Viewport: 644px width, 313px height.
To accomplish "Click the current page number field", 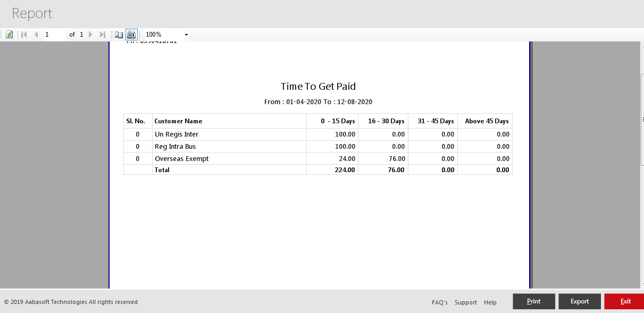I will [x=54, y=35].
